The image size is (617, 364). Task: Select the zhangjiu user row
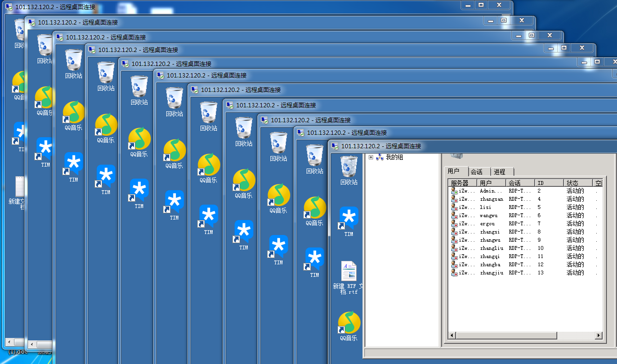pos(491,273)
